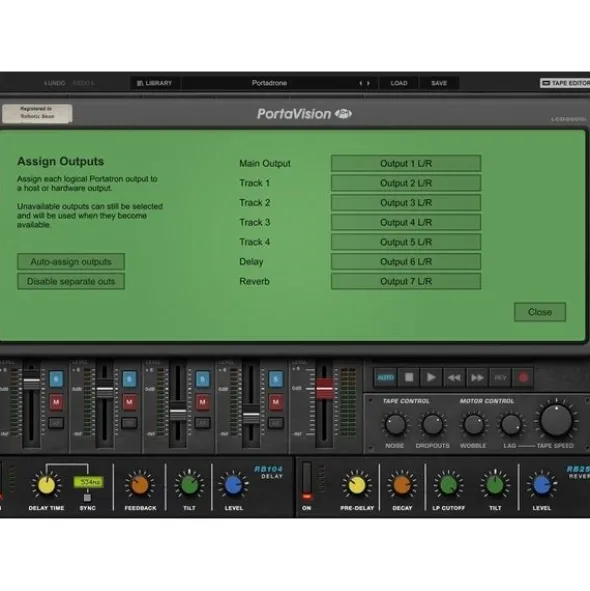The image size is (590, 591).
Task: Open the Library menu
Action: 155,83
